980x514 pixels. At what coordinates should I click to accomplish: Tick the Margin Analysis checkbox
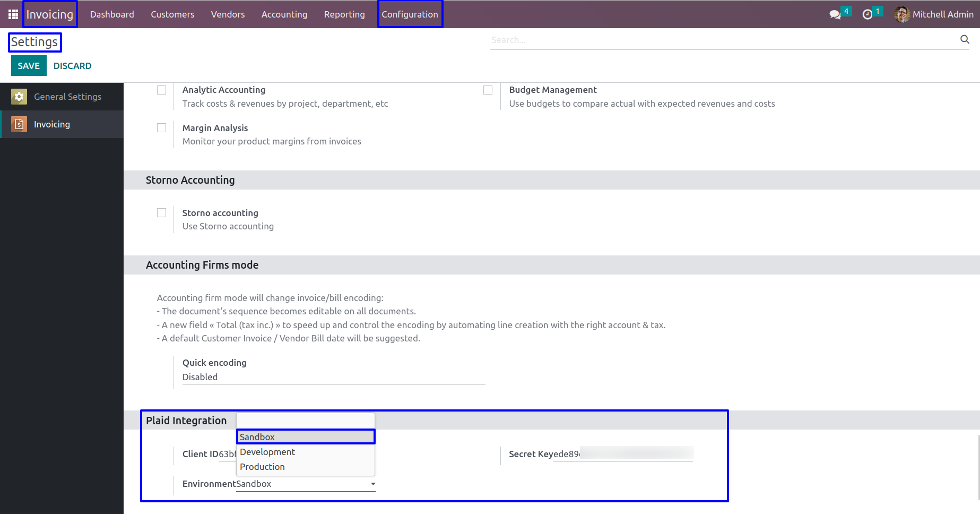point(162,128)
